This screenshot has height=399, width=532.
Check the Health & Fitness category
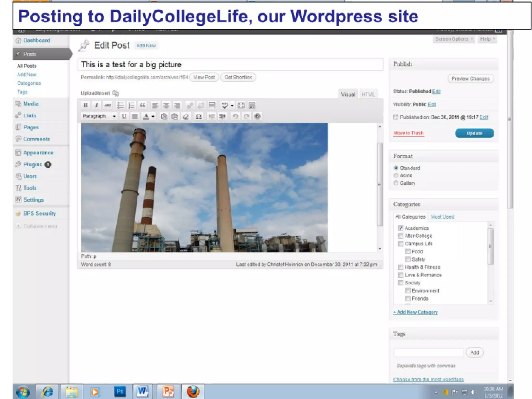click(401, 267)
